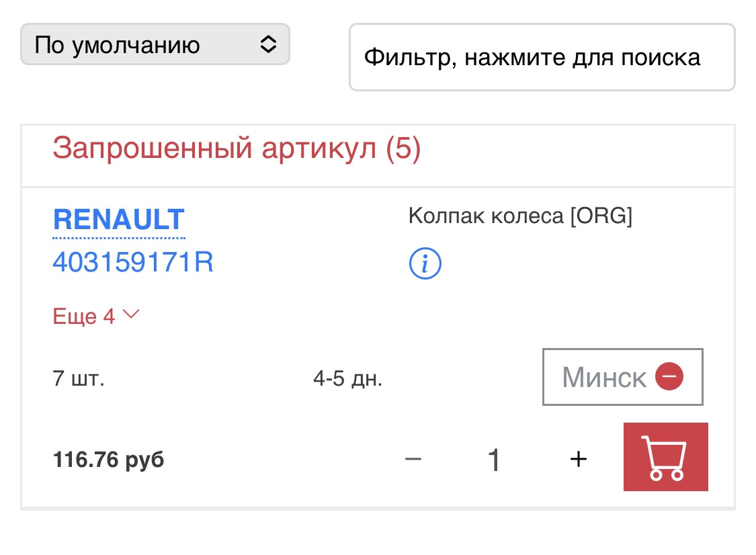The image size is (756, 555).
Task: Click the (5) count in the header
Action: click(x=403, y=148)
